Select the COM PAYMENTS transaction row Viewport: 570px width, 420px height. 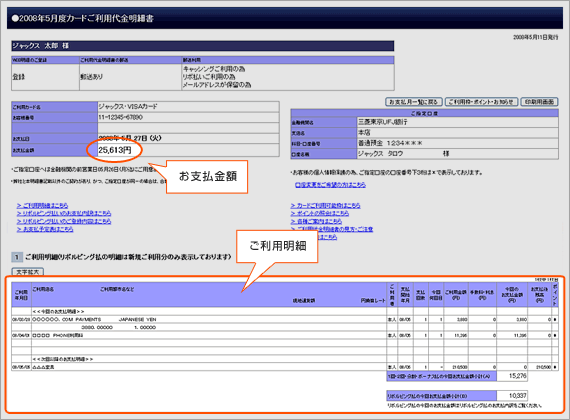coord(285,320)
